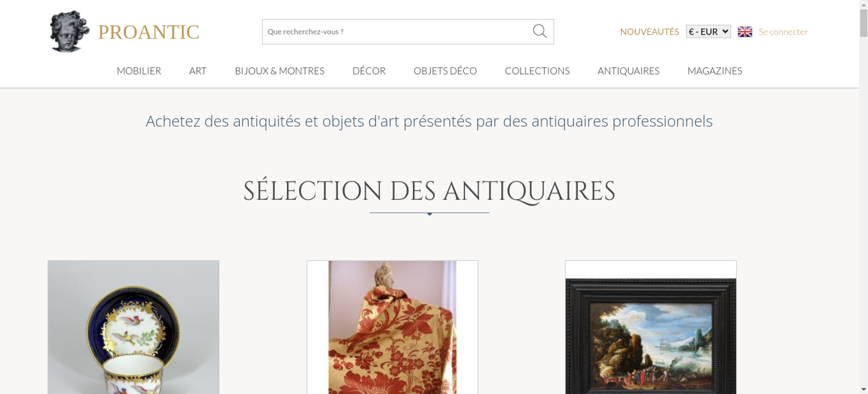
Task: Focus the Que recherchez-vous search field
Action: pyautogui.click(x=397, y=32)
